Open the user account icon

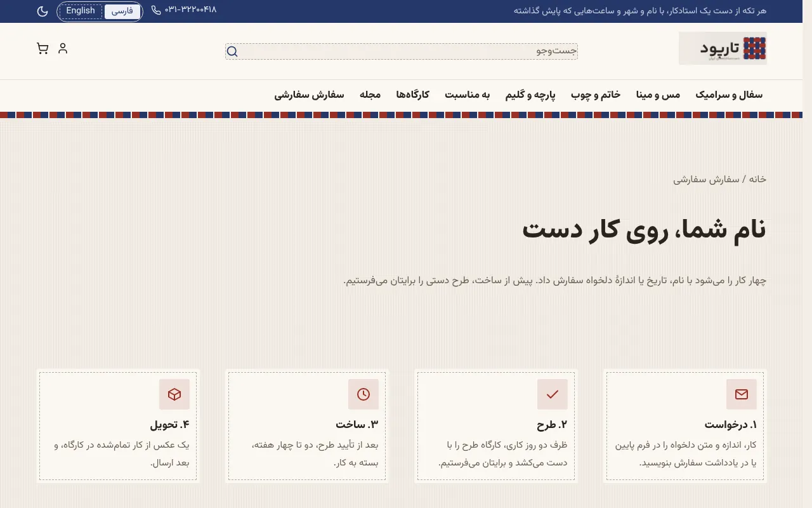63,48
